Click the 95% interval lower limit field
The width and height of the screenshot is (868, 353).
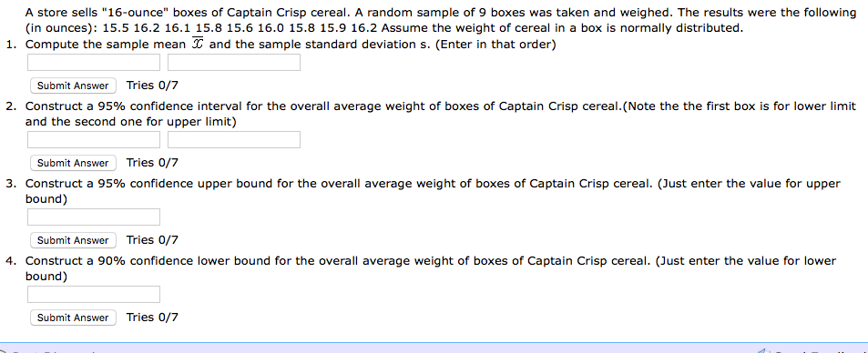pos(94,139)
